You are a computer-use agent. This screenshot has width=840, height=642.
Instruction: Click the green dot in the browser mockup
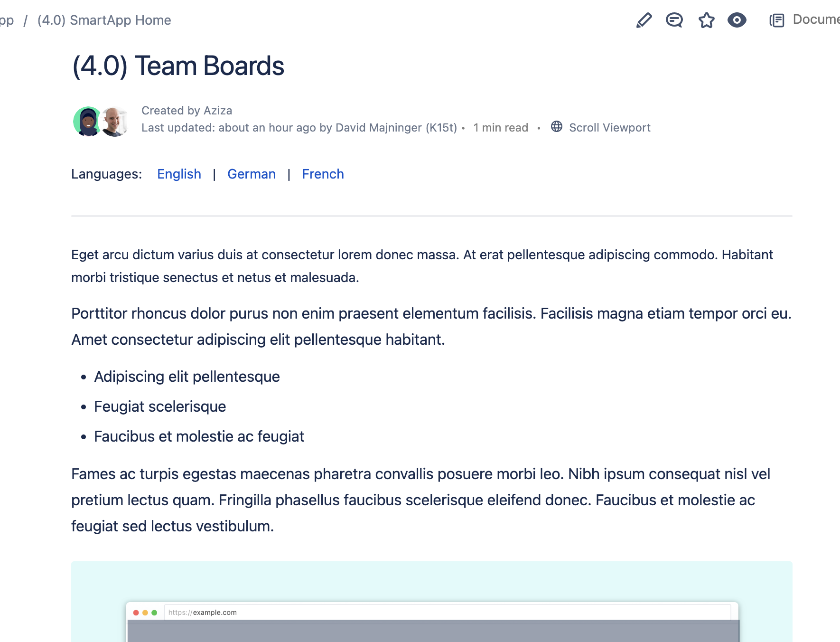click(x=155, y=613)
